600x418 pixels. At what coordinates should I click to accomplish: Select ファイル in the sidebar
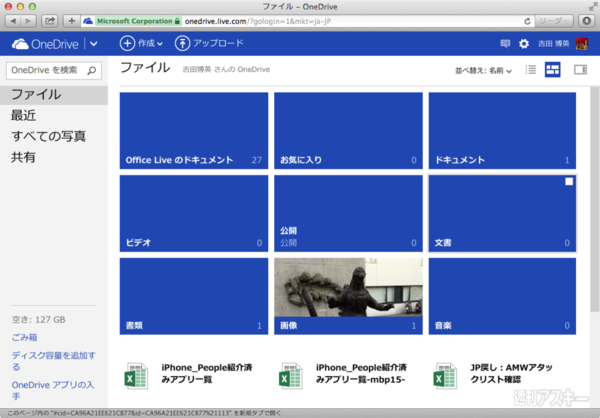54,95
